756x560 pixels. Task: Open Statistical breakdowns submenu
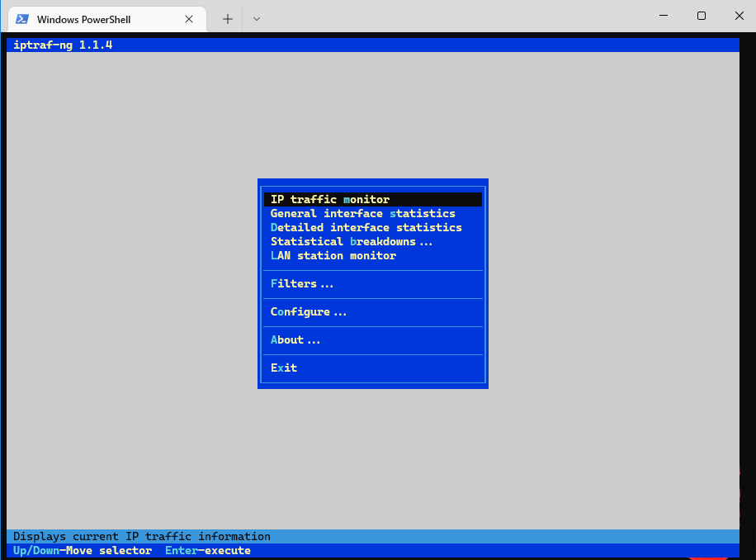352,241
